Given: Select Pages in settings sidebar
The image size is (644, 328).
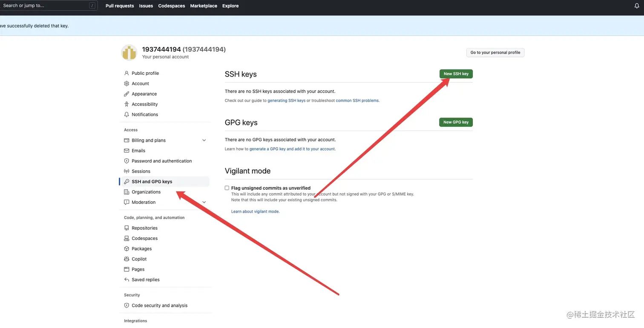Looking at the screenshot, I should coord(138,269).
